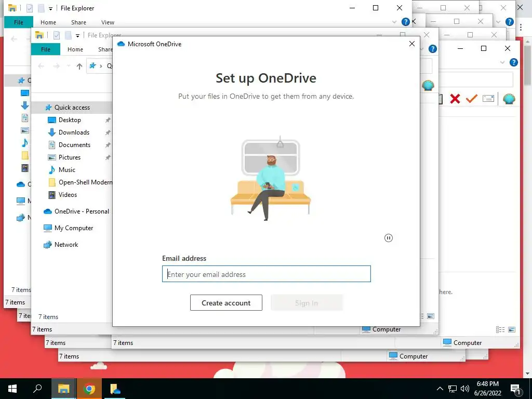Image resolution: width=532 pixels, height=399 pixels.
Task: Pause the OneDrive setup animation
Action: [x=389, y=238]
